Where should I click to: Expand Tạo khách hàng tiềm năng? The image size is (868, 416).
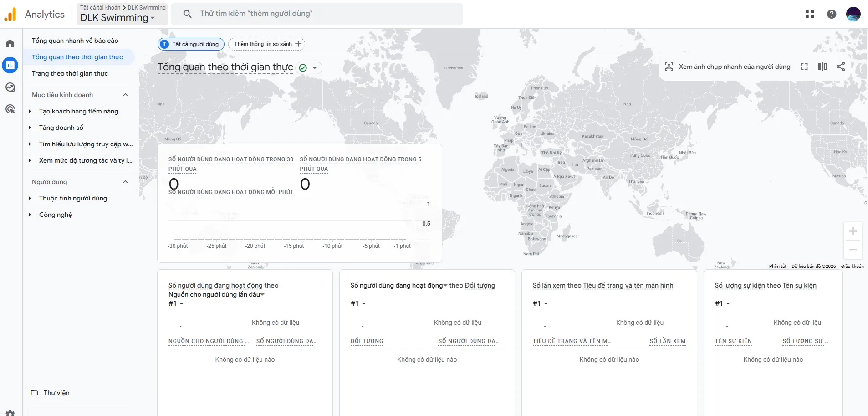tap(30, 111)
